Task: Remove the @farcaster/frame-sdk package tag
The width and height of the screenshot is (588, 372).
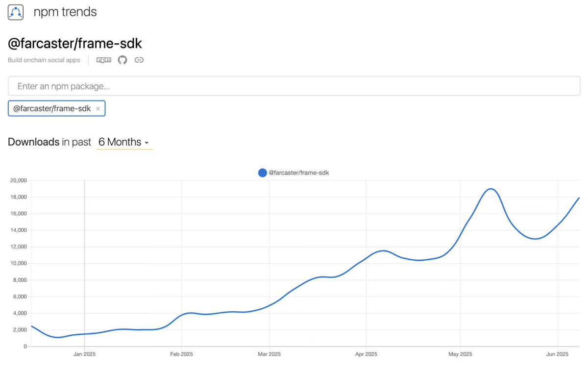Action: [98, 109]
